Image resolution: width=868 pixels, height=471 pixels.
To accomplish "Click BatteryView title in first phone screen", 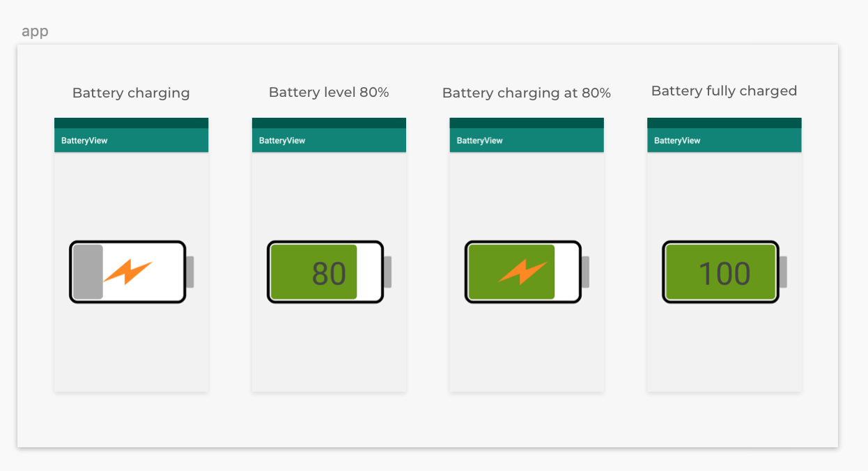I will point(84,141).
